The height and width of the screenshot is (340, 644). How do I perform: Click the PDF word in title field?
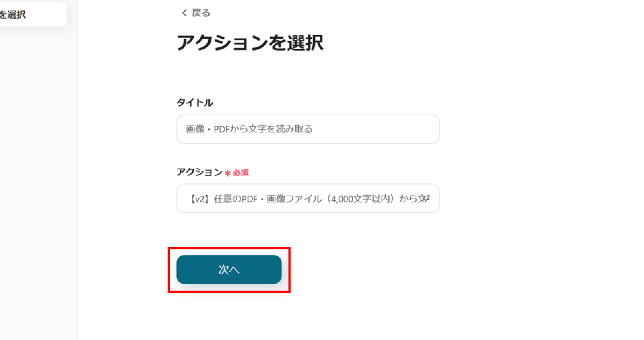[221, 129]
